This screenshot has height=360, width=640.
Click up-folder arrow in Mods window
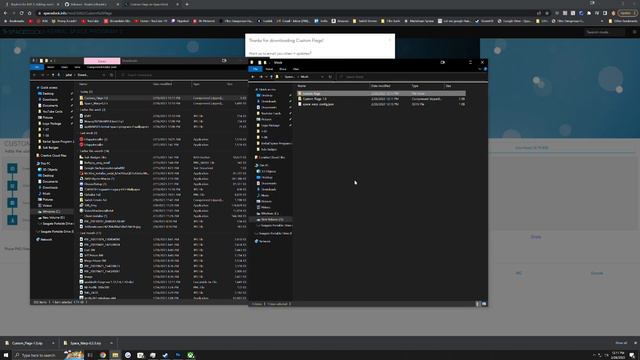pyautogui.click(x=271, y=77)
